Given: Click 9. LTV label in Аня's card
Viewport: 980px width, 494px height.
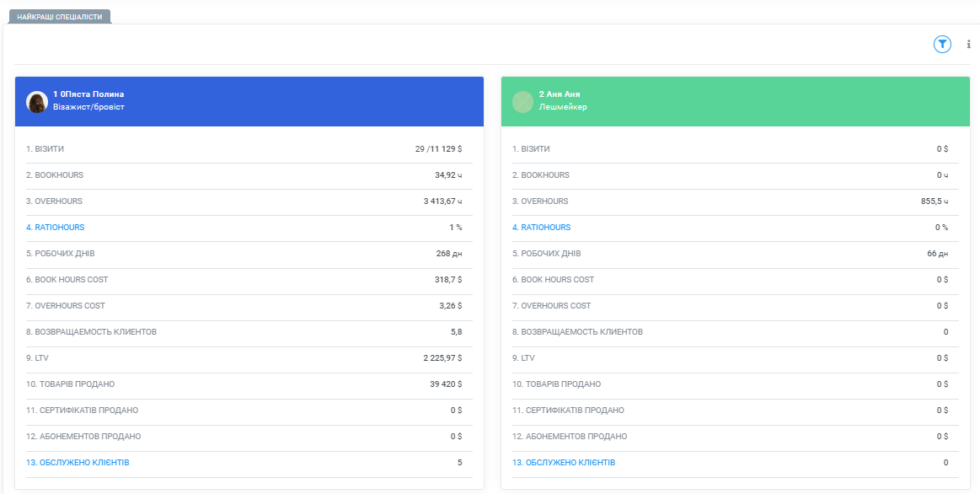Looking at the screenshot, I should coord(524,358).
